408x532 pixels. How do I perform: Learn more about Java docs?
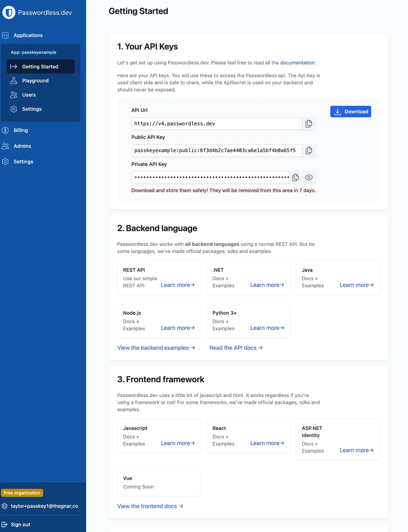point(357,285)
